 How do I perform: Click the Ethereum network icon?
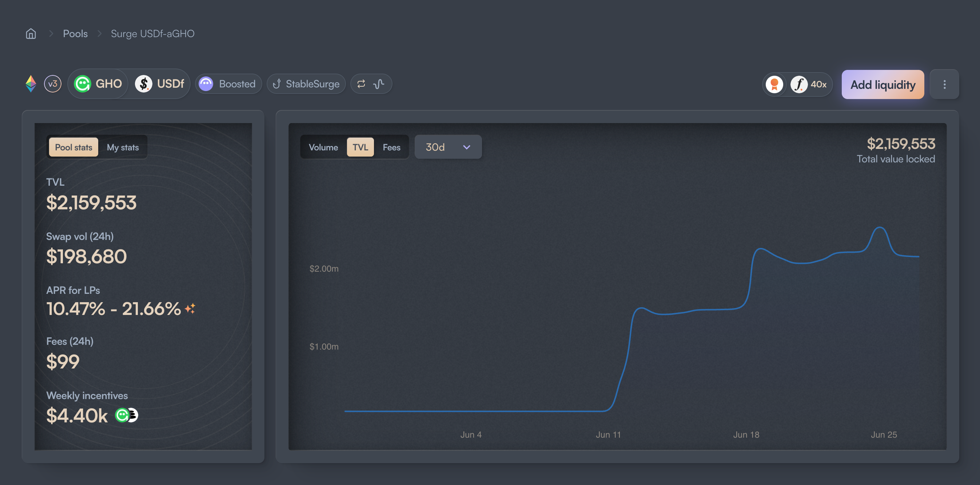tap(31, 84)
